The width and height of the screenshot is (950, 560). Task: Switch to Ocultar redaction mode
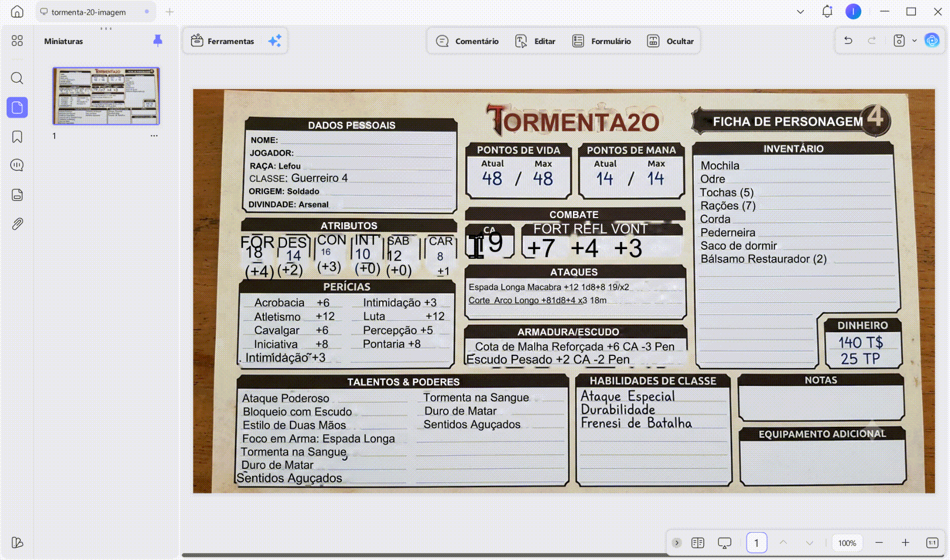pyautogui.click(x=670, y=41)
